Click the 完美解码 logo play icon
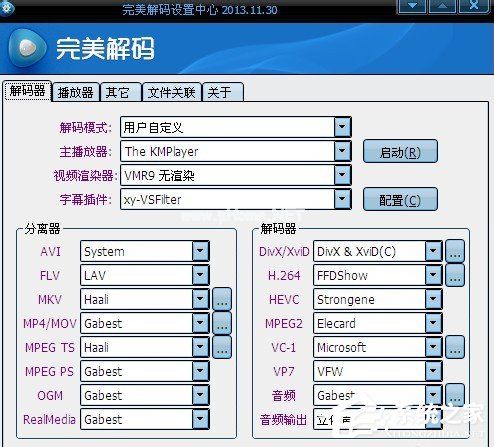This screenshot has height=447, width=494. point(27,48)
